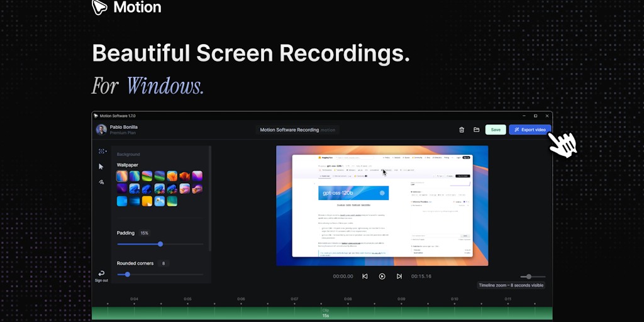Screen dimensions: 644x322
Task: Jump to 0:05 on the timeline ruler
Action: click(x=187, y=299)
